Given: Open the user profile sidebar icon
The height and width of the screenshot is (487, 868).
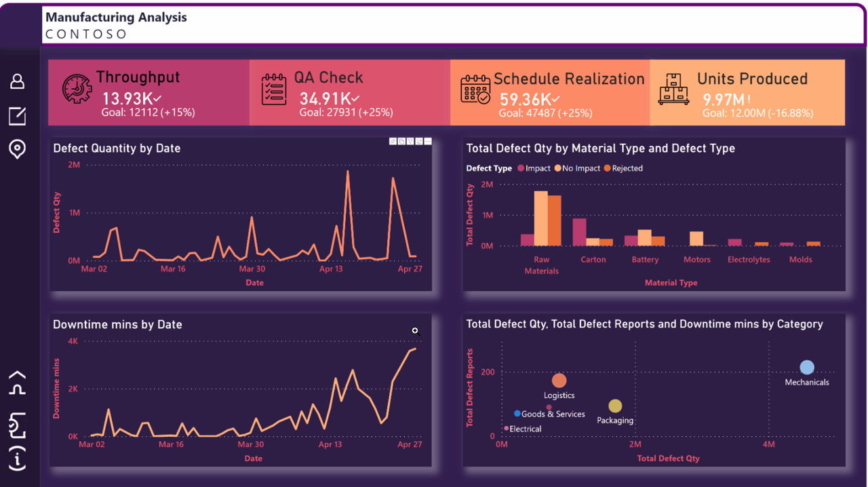Looking at the screenshot, I should (17, 81).
